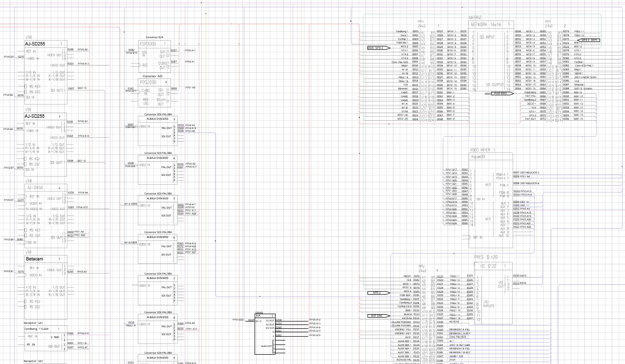This screenshot has width=625, height=364.
Task: Click the REF IN port on video mixer
Action: point(478,237)
